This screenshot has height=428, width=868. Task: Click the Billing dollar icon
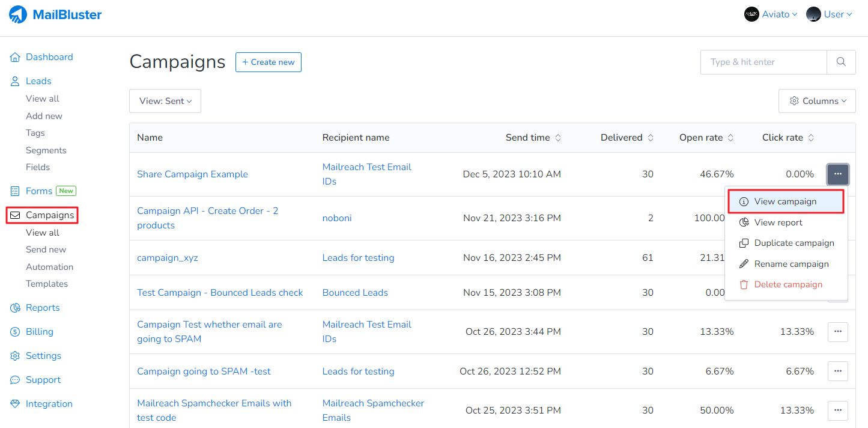tap(15, 332)
